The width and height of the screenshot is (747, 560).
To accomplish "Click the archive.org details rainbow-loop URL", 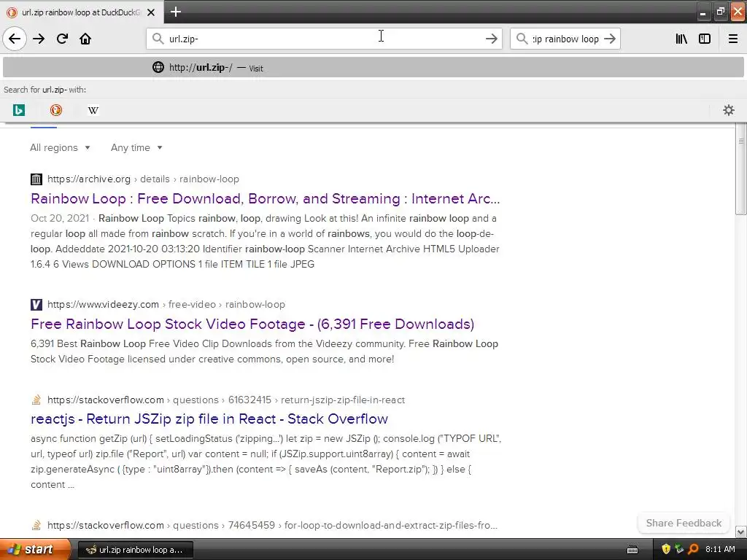I will 143,179.
